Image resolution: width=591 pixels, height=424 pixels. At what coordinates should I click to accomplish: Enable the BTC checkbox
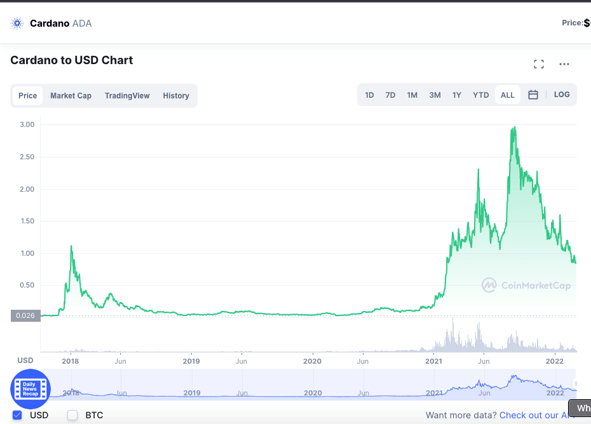[x=72, y=415]
